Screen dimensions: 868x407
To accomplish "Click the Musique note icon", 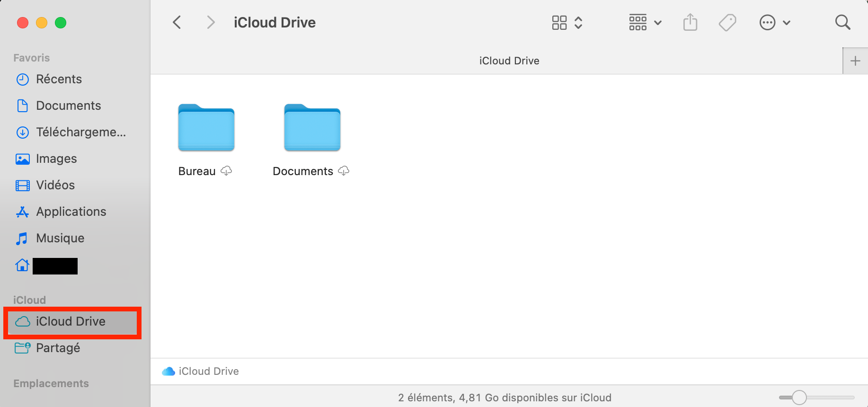I will [x=22, y=238].
